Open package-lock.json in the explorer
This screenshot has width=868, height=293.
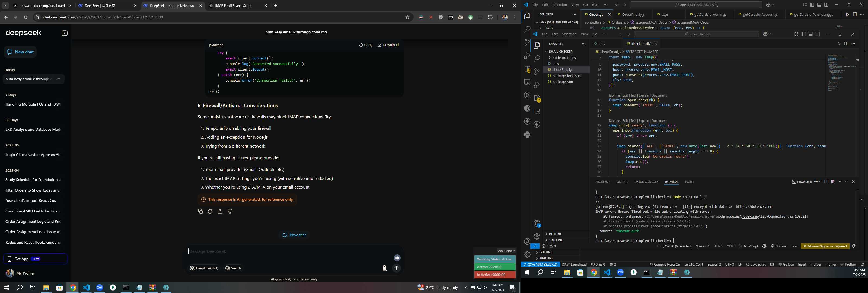[x=566, y=76]
